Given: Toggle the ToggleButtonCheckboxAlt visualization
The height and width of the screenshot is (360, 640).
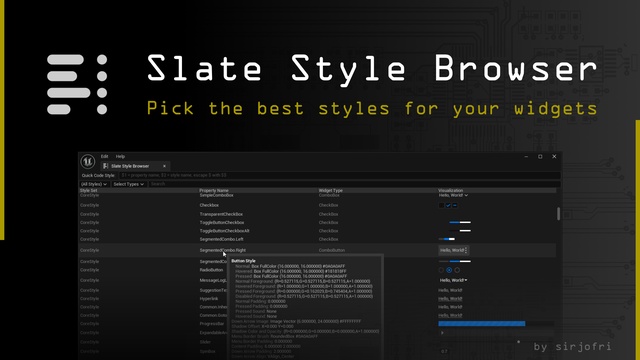Looking at the screenshot, I should click(460, 231).
